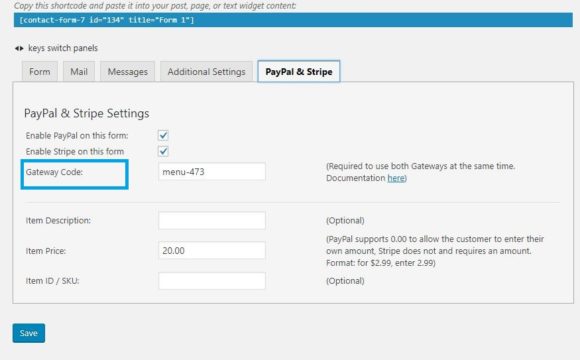The width and height of the screenshot is (580, 360).
Task: Click the Item ID / SKU label
Action: tap(53, 281)
